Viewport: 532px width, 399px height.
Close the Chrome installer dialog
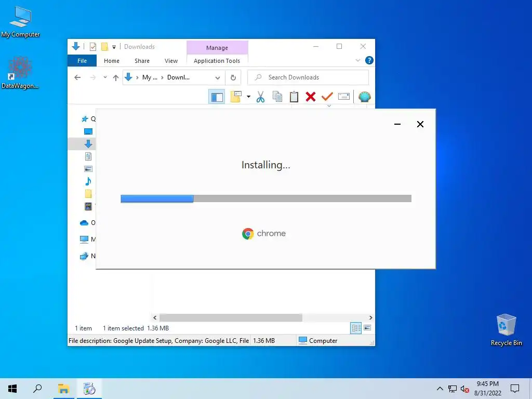(x=420, y=124)
